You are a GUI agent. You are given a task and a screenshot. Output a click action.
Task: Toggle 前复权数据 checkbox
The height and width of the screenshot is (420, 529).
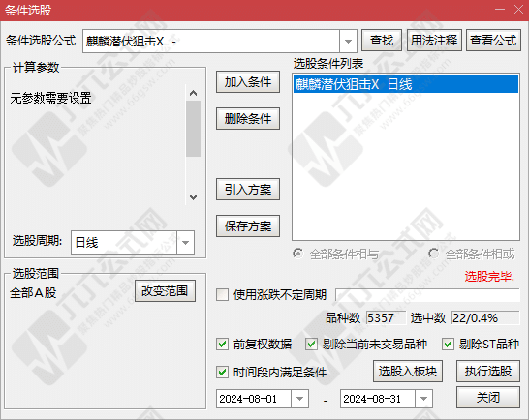point(222,345)
